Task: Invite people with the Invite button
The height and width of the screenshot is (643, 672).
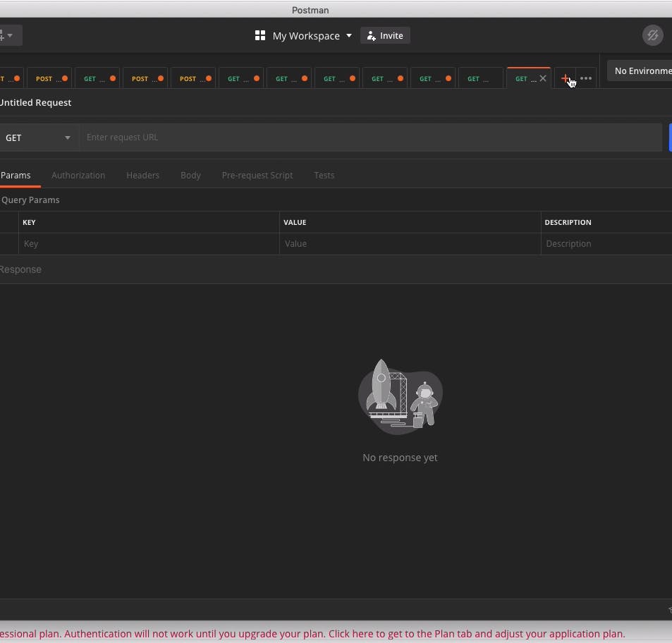Action: pos(385,35)
